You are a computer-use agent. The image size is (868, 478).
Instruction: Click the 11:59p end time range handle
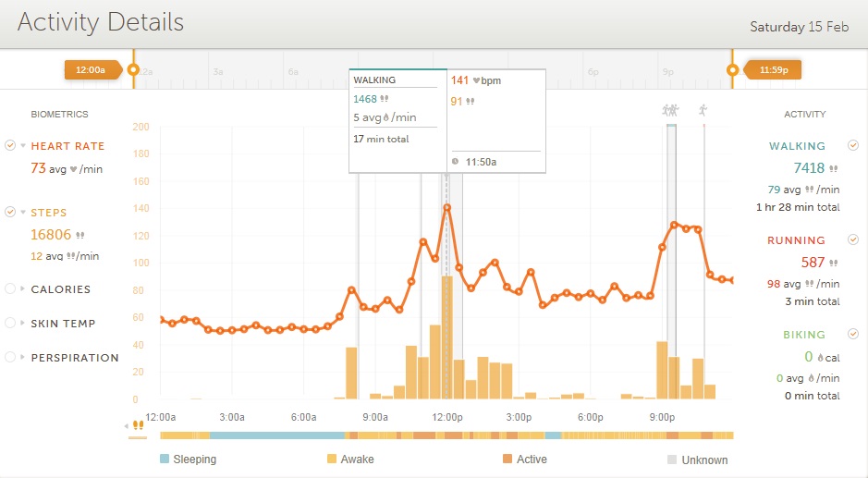pyautogui.click(x=733, y=69)
